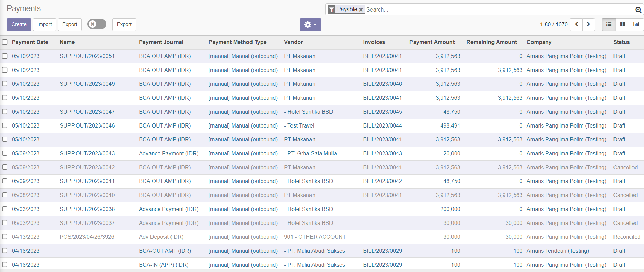
Task: Sort by Payment Date column
Action: 30,42
